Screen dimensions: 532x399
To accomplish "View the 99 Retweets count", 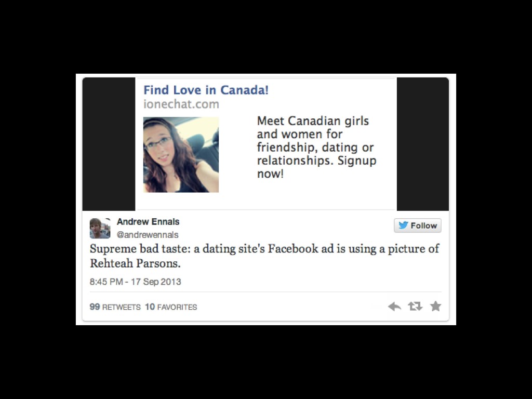I will 115,307.
